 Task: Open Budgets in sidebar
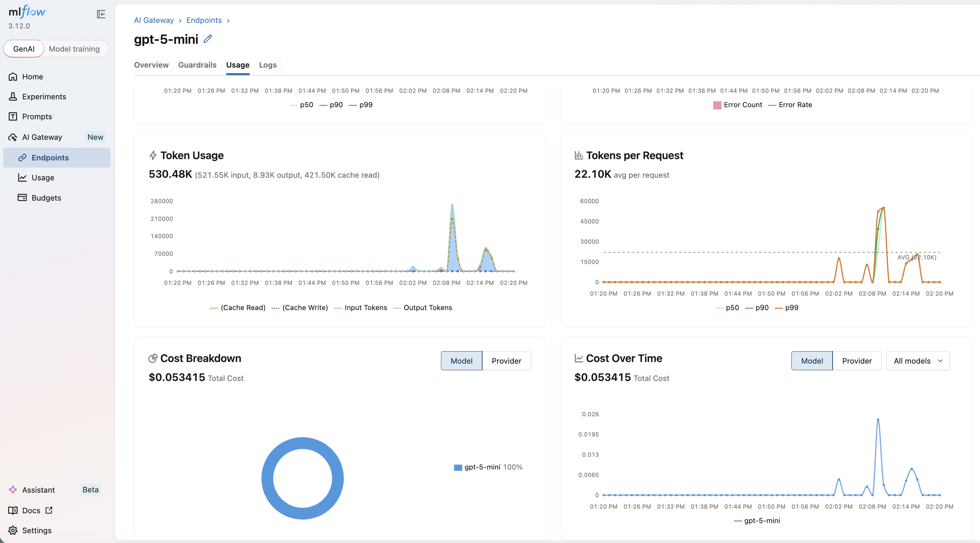57,198
